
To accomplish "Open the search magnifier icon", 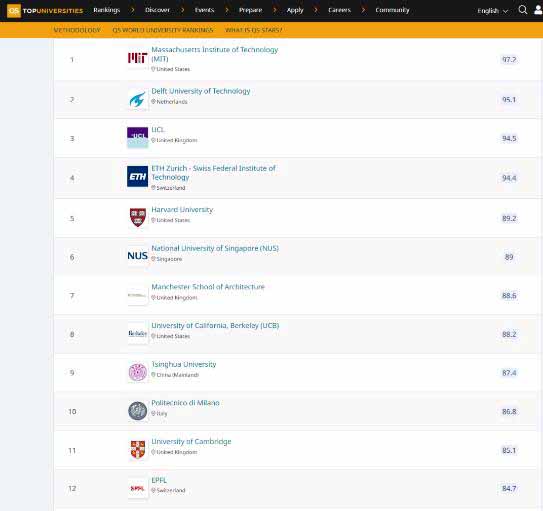I will [x=523, y=10].
